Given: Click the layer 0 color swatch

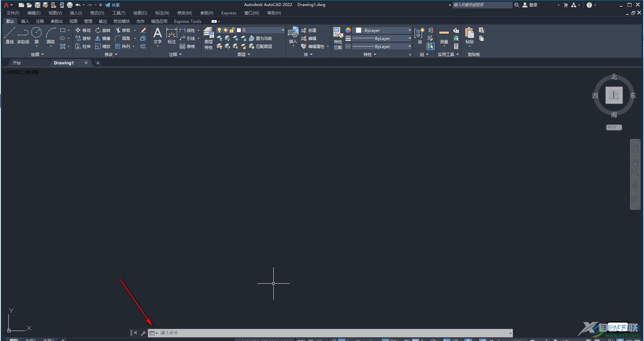Looking at the screenshot, I should (x=239, y=30).
